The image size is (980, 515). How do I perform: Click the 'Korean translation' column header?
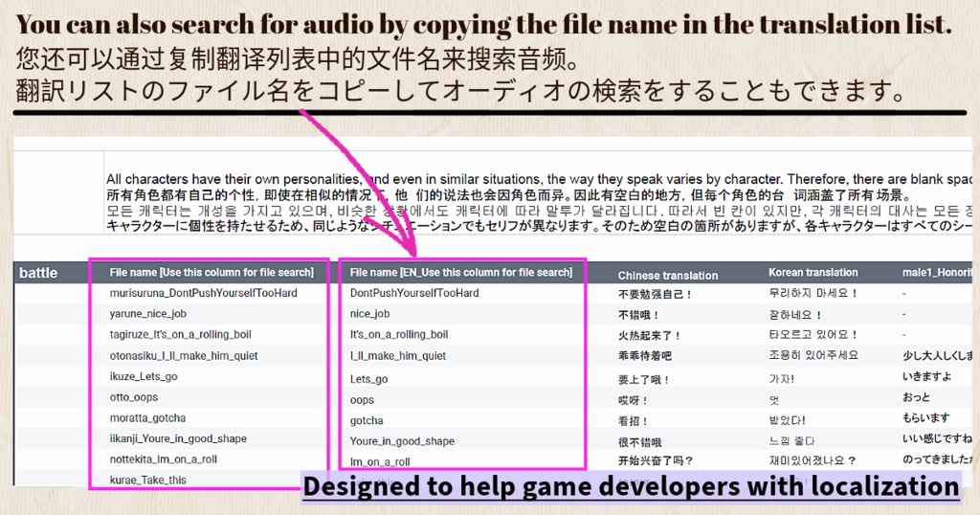813,272
